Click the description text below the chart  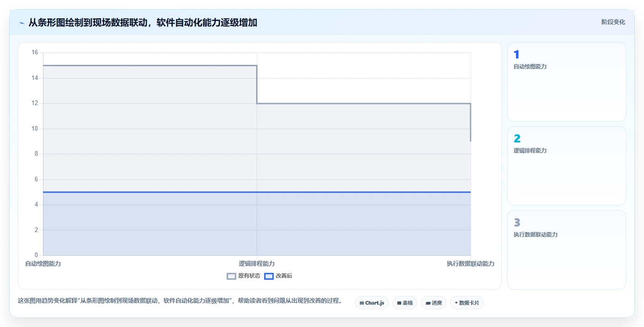point(180,301)
